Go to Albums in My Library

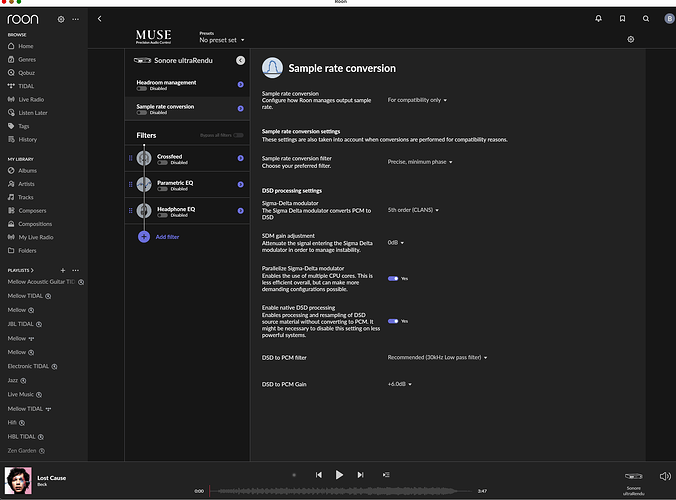(27, 171)
